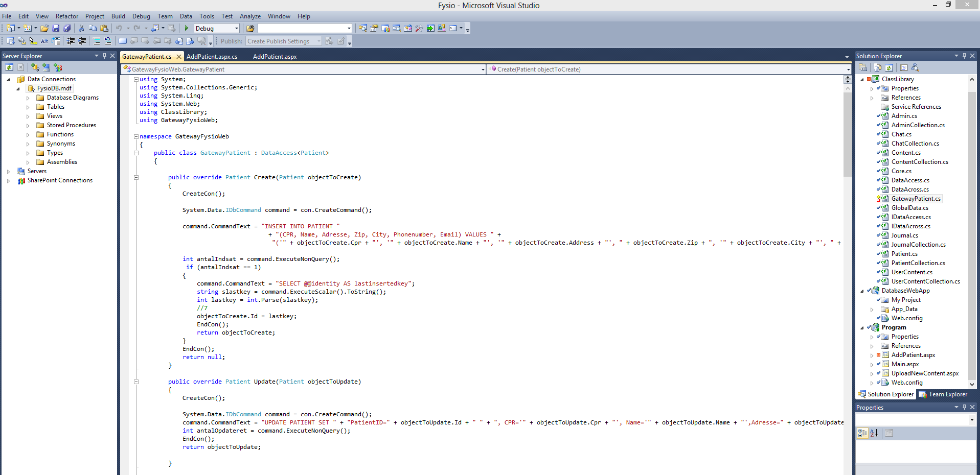Toggle auto-hide pin on Server Explorer
The height and width of the screenshot is (475, 980).
point(105,56)
